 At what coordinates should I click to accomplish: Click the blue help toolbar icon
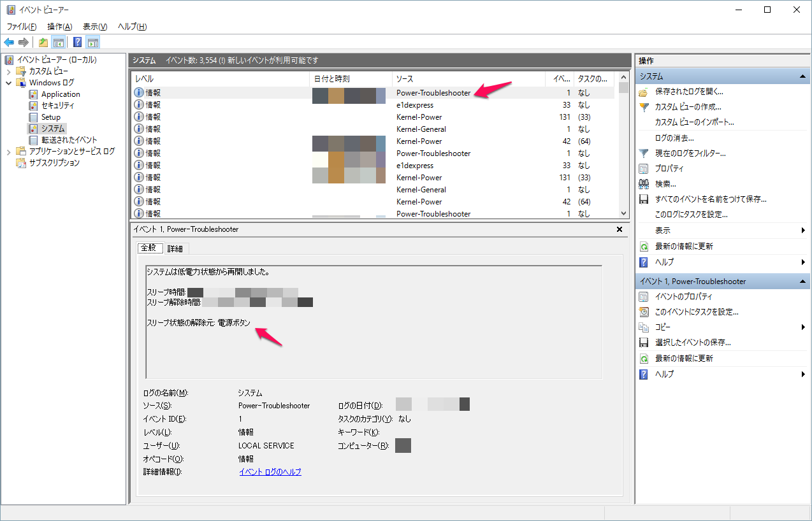pos(77,43)
